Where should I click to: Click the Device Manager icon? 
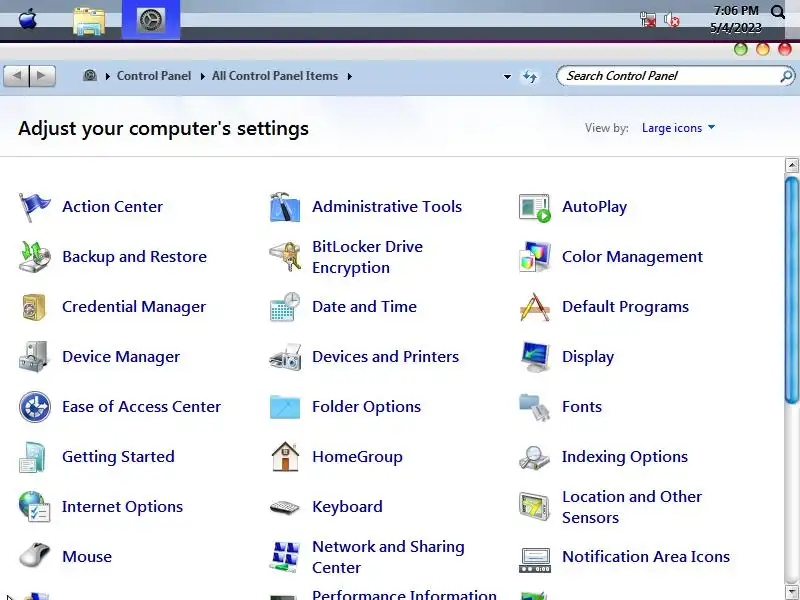(34, 357)
